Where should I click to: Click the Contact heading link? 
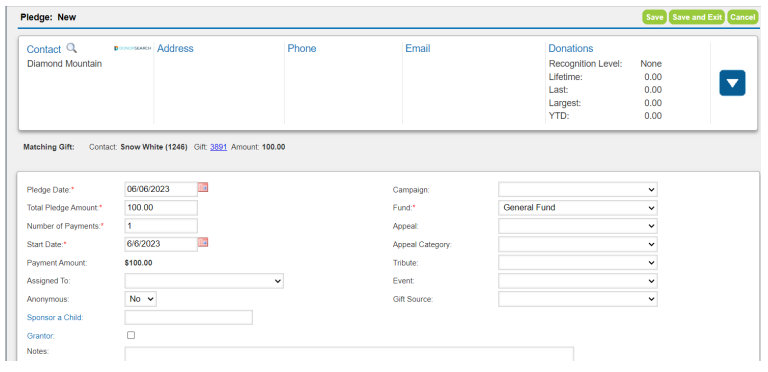coord(44,49)
